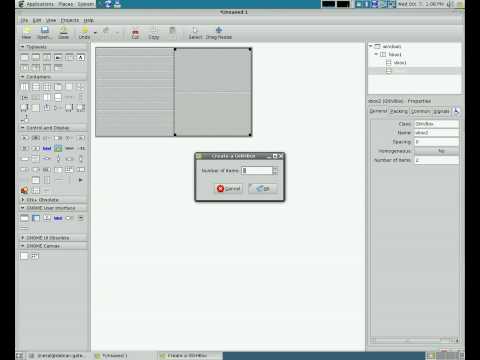Select the Font Selection Dialog icon with letter A
Viewport: 480px width, 360px height.
pos(81,58)
